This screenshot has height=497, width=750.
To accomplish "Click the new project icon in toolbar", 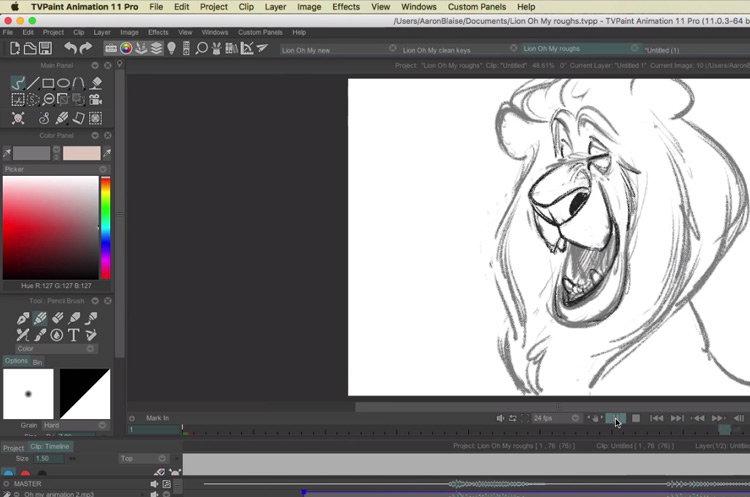I will pos(15,48).
